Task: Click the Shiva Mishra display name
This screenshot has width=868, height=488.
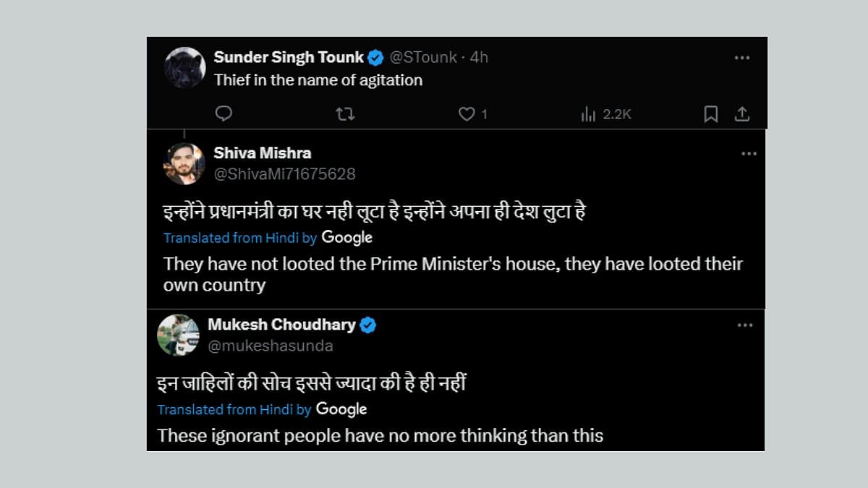Action: [x=263, y=153]
